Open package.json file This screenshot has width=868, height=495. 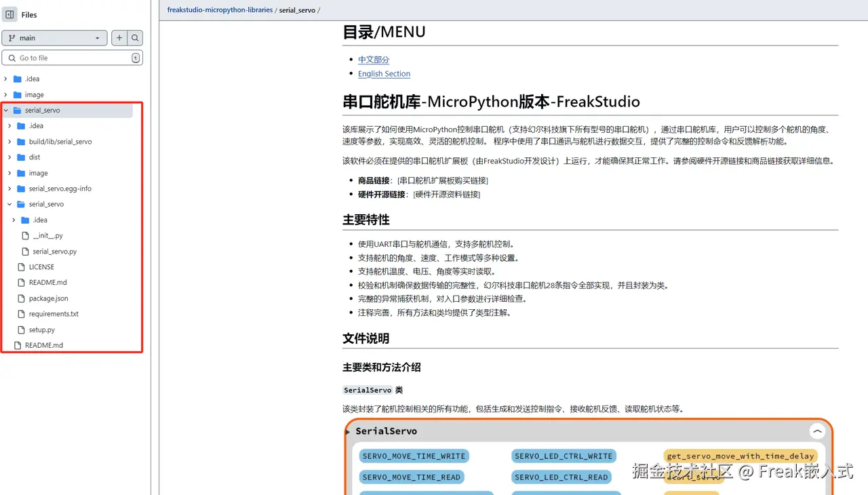[x=48, y=298]
